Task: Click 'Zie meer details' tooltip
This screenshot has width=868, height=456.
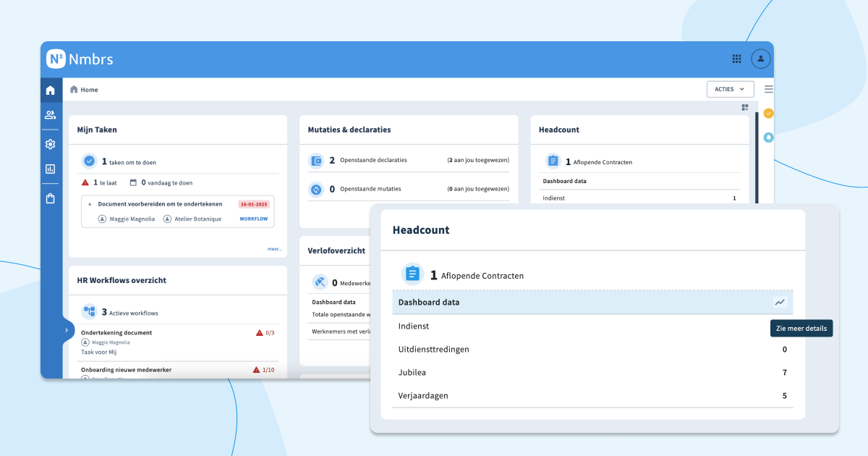Action: (x=801, y=328)
